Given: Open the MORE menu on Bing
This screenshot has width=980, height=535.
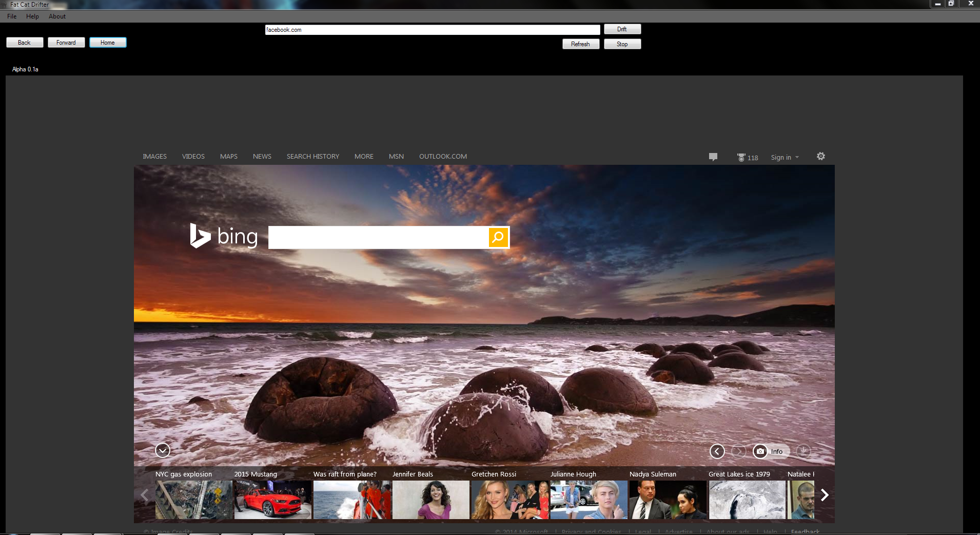Looking at the screenshot, I should coord(364,157).
